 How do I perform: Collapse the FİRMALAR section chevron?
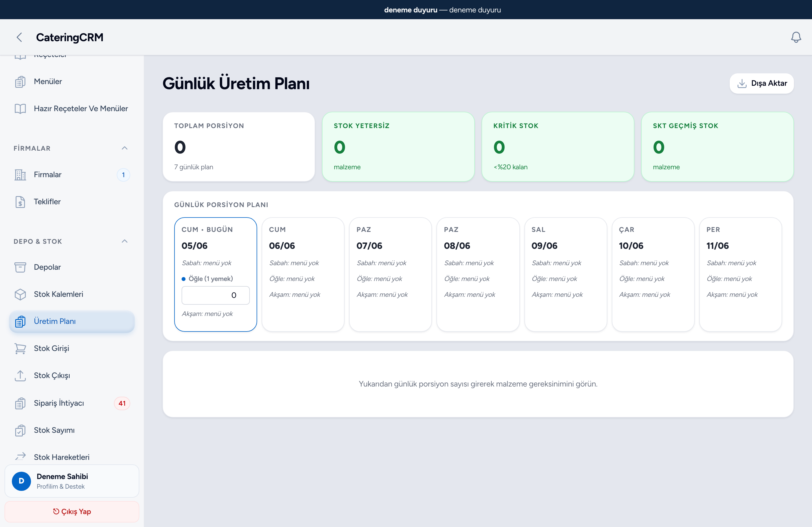(x=125, y=148)
